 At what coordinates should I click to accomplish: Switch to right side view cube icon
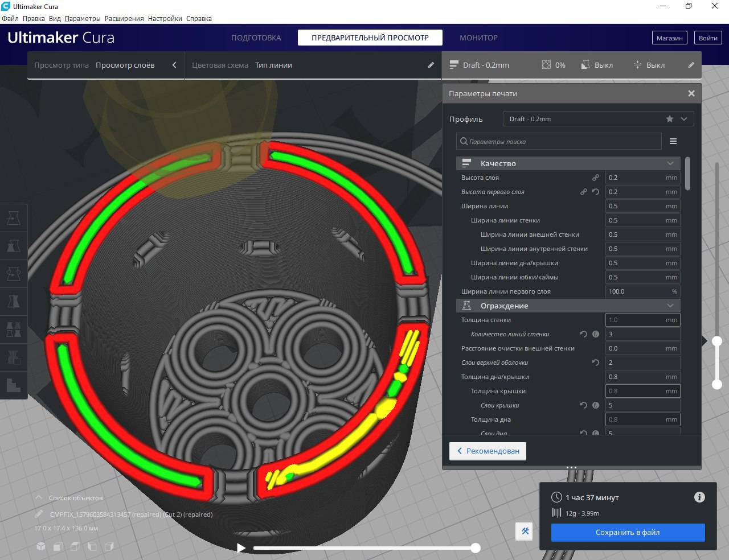(x=109, y=546)
